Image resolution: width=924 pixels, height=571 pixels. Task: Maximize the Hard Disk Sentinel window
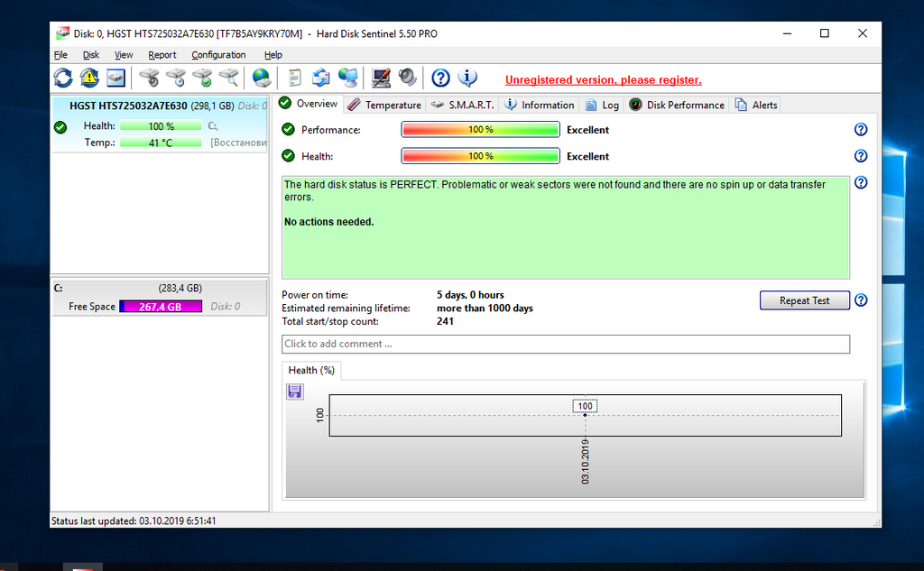pos(825,33)
